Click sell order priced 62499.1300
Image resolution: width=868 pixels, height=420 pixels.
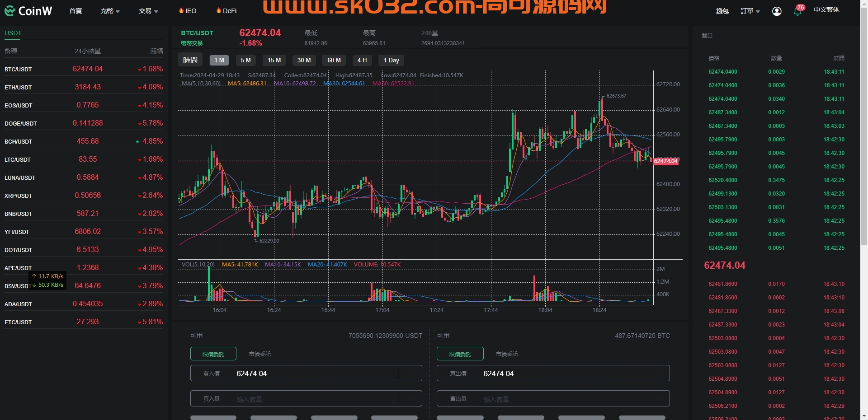(x=776, y=194)
